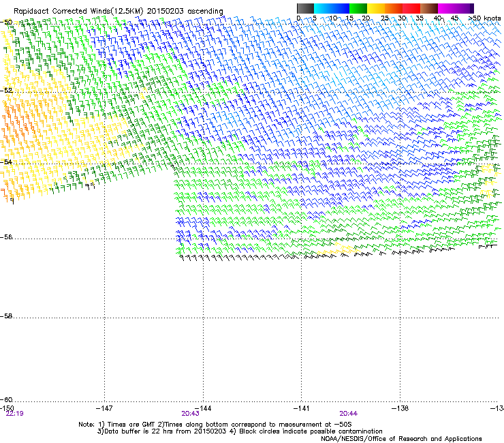Click the yellow 20-25 knots color swatch

(x=376, y=8)
